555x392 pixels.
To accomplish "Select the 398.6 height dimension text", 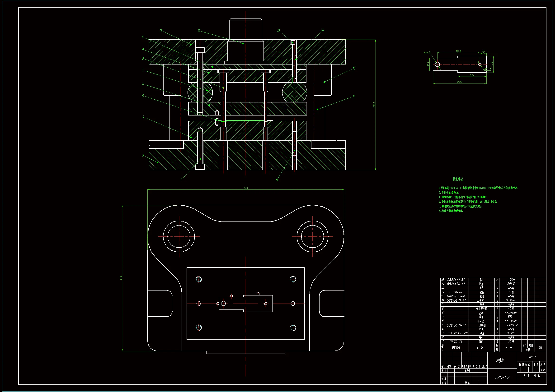I will 374,105.
